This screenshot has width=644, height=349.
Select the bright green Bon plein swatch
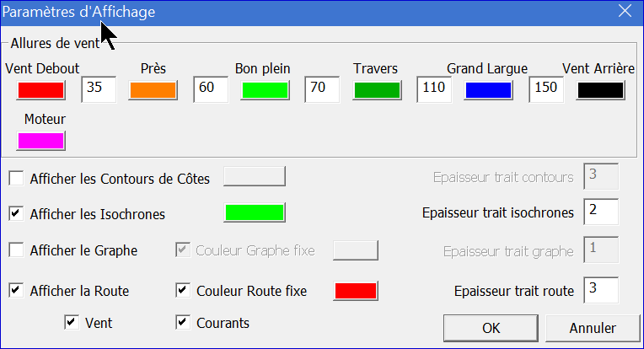tap(265, 90)
